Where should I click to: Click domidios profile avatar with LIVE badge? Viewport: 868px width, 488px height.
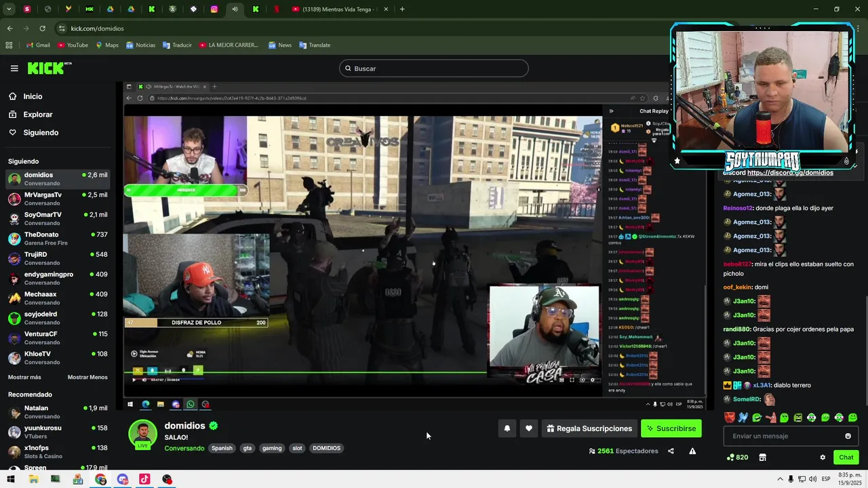tap(143, 436)
